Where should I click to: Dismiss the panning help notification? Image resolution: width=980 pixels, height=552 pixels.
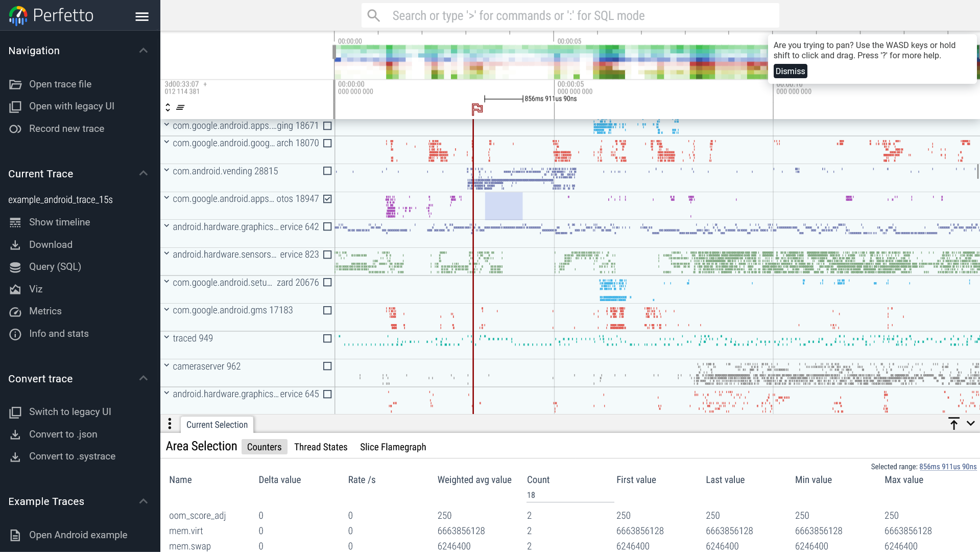point(790,71)
